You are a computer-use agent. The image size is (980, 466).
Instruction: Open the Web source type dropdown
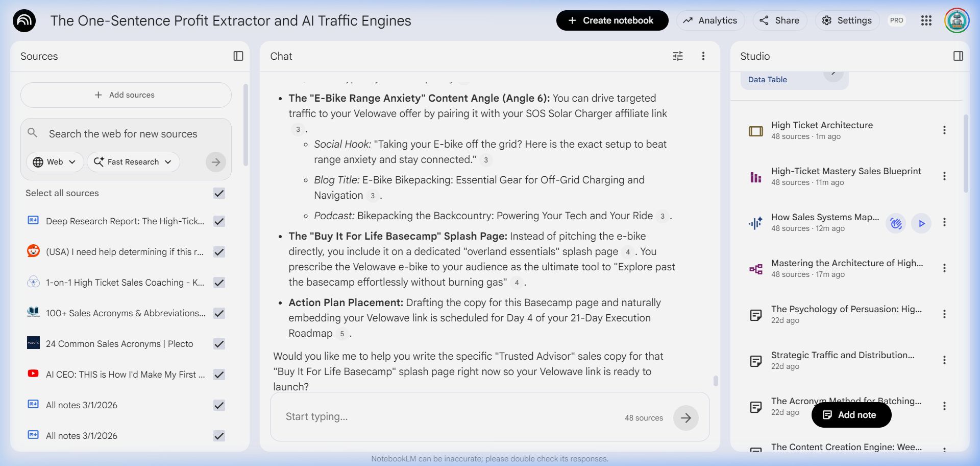[55, 162]
